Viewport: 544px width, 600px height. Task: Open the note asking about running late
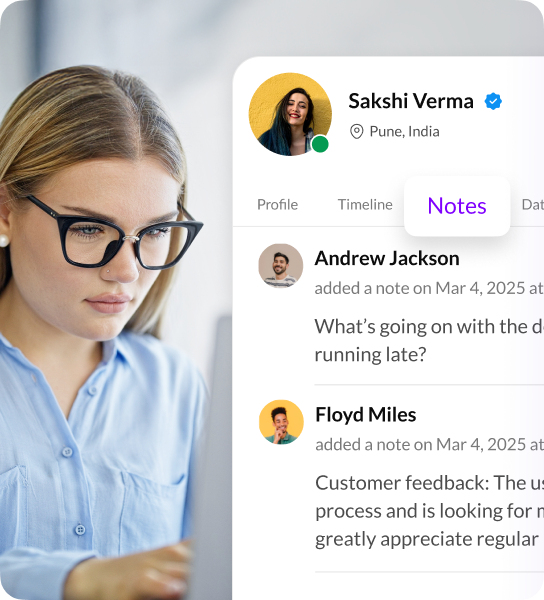(429, 340)
